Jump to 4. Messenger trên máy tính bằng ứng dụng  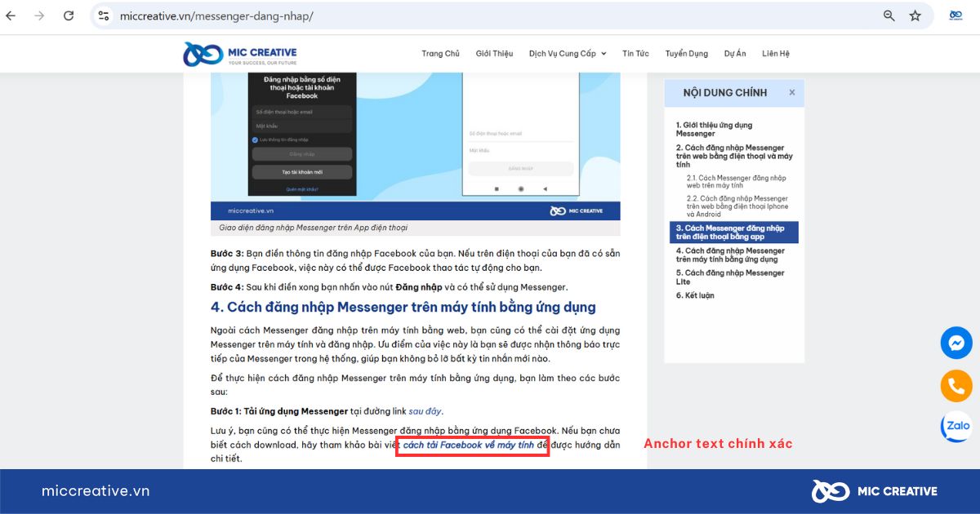point(730,255)
